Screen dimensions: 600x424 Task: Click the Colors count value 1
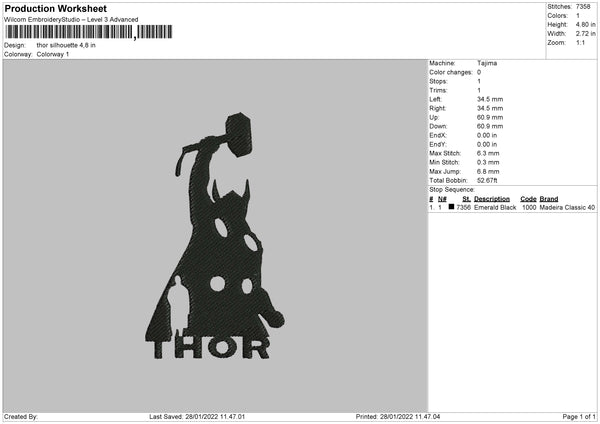[578, 16]
